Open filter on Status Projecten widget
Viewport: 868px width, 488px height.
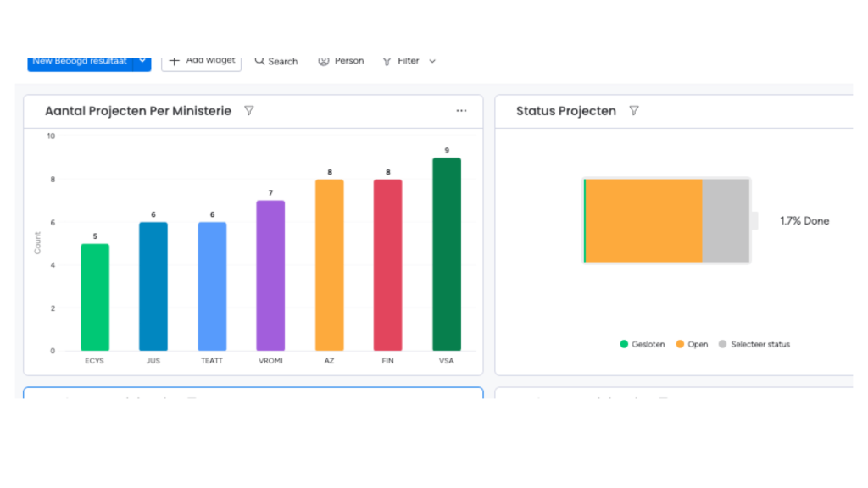click(634, 111)
